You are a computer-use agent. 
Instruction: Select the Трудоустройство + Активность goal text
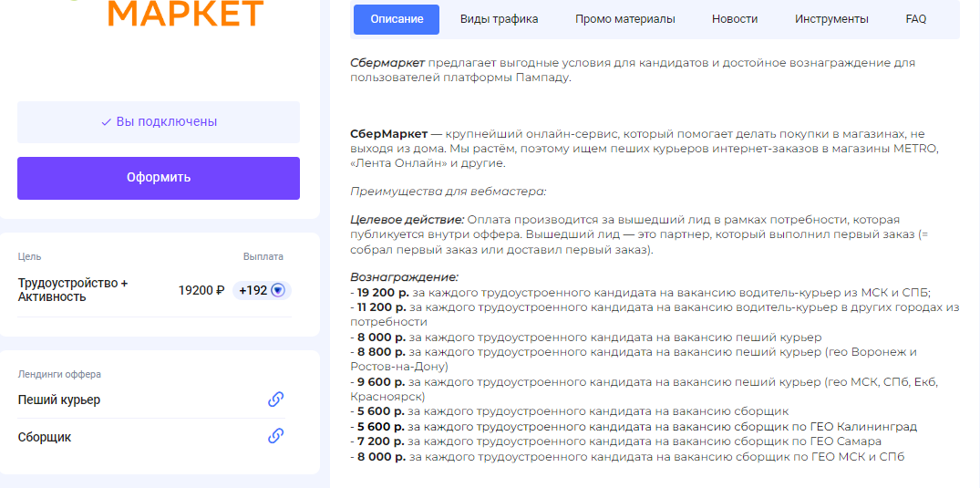73,290
